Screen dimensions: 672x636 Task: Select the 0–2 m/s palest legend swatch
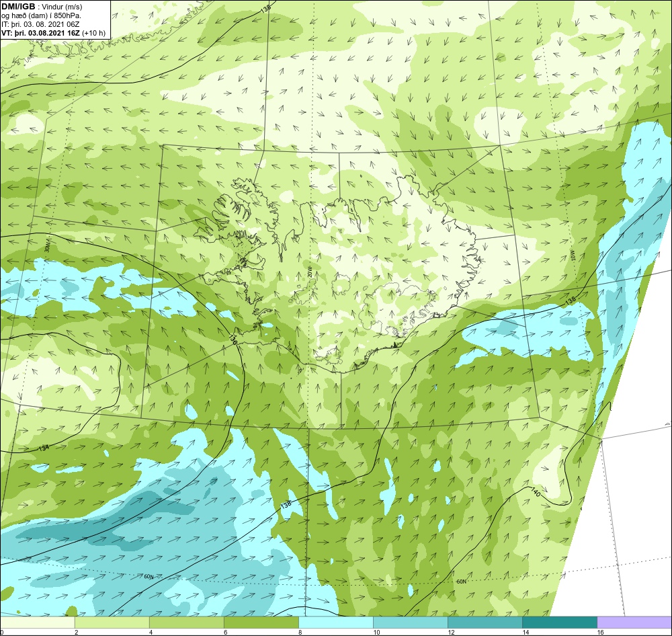(38, 623)
